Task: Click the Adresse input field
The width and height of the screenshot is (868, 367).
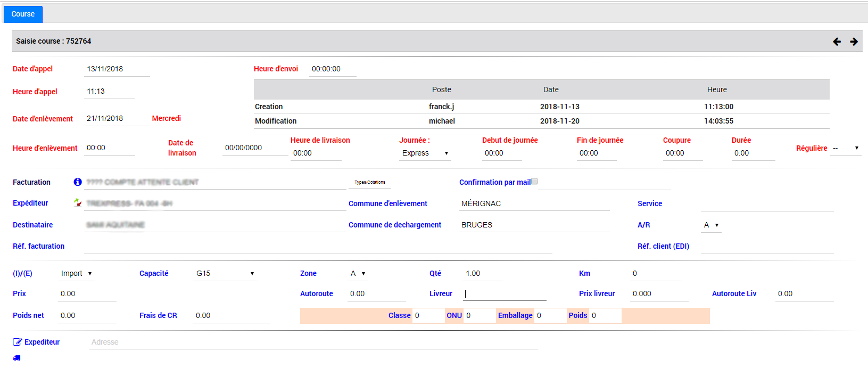Action: tap(314, 342)
